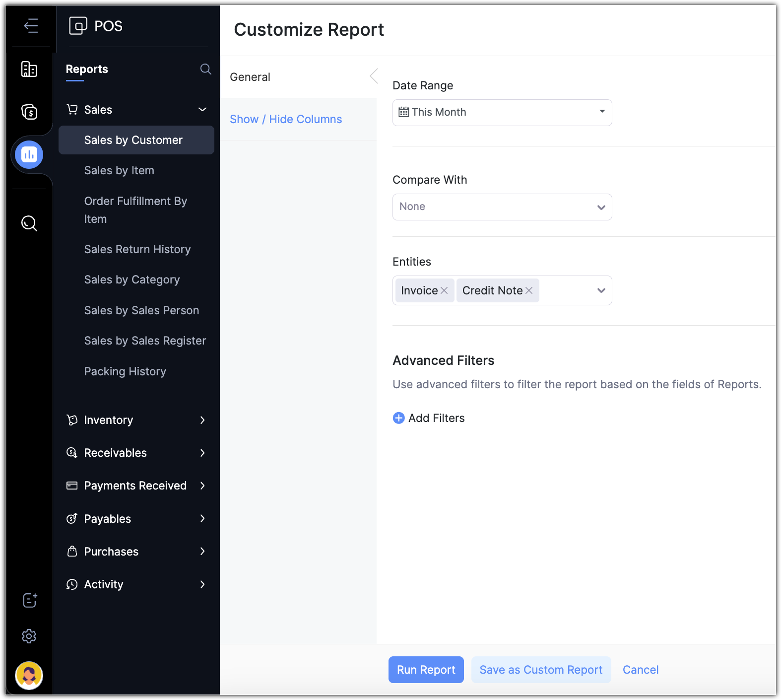Viewport: 781px width, 700px height.
Task: Open the organization building icon in the left rail
Action: [29, 69]
